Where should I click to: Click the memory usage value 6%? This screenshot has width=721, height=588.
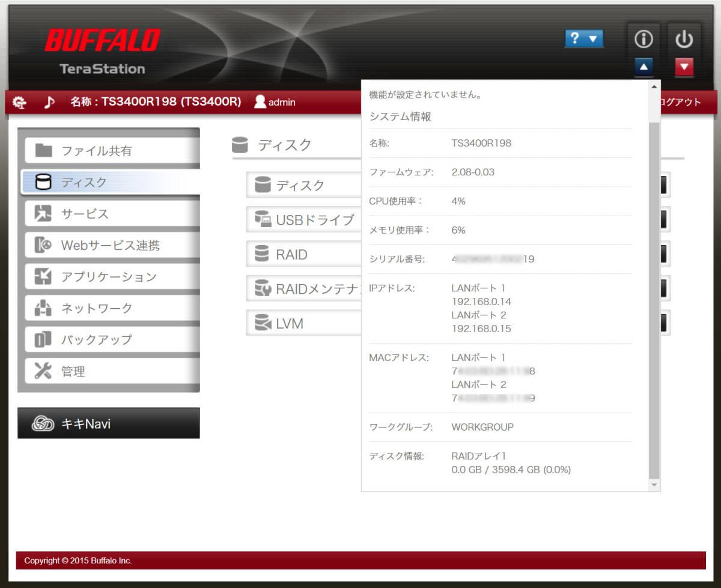(x=458, y=230)
